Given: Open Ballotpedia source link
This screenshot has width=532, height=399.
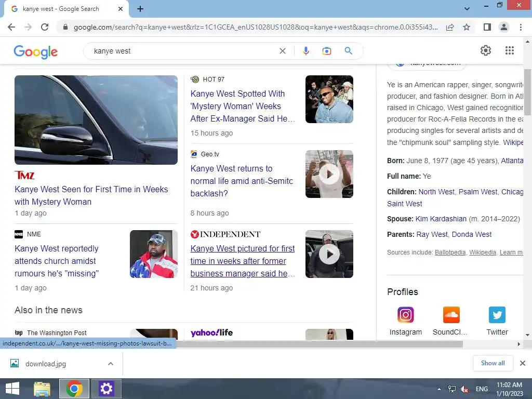Looking at the screenshot, I should (x=450, y=252).
